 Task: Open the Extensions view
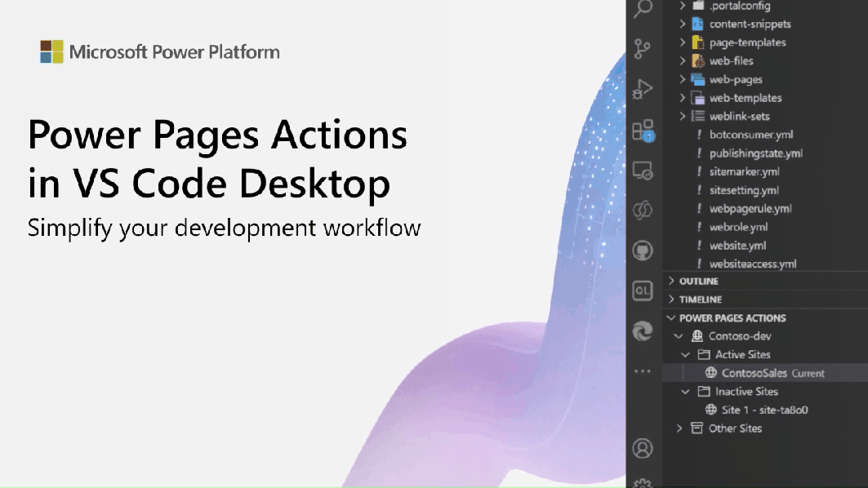click(643, 131)
